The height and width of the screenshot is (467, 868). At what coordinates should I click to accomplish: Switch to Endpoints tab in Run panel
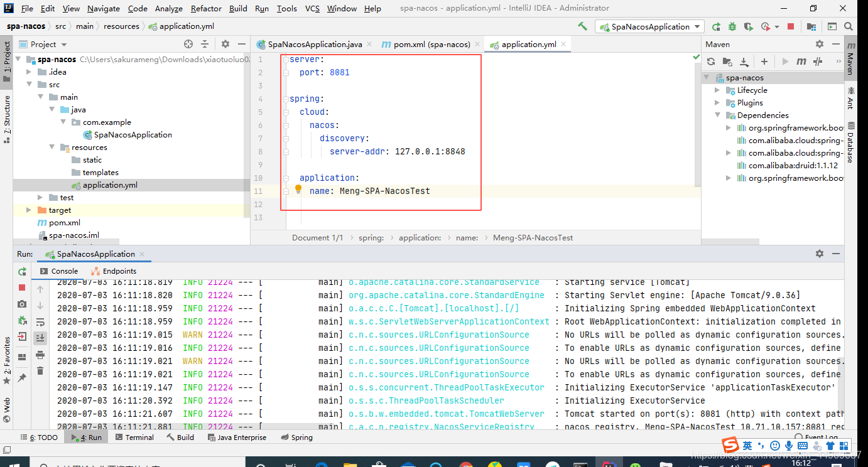pyautogui.click(x=114, y=271)
